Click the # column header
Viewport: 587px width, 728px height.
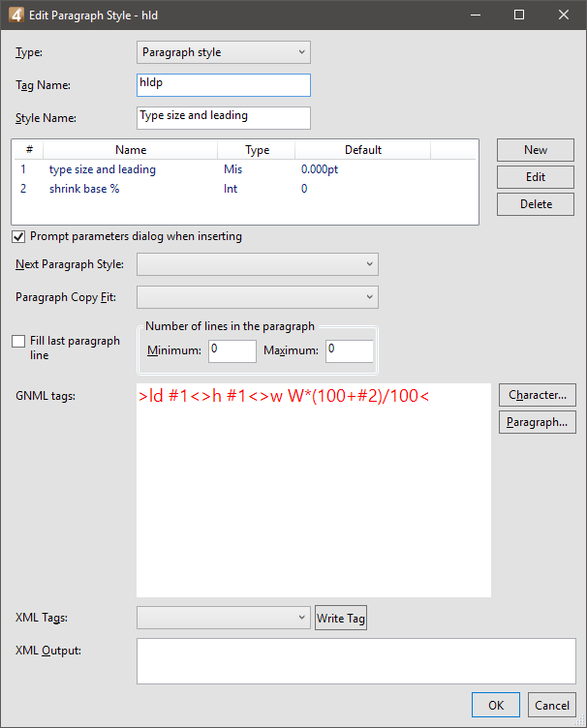pyautogui.click(x=29, y=150)
